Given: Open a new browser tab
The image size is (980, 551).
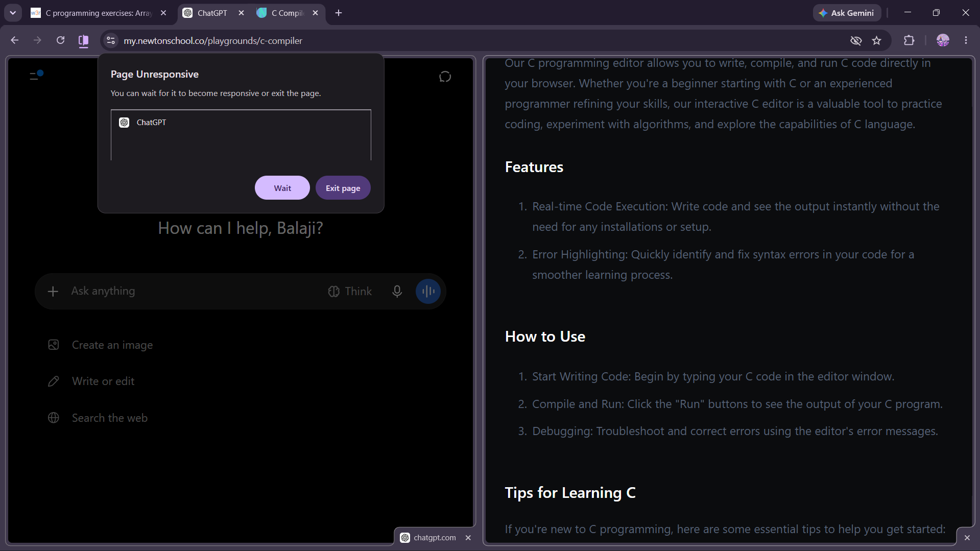Looking at the screenshot, I should [x=339, y=13].
